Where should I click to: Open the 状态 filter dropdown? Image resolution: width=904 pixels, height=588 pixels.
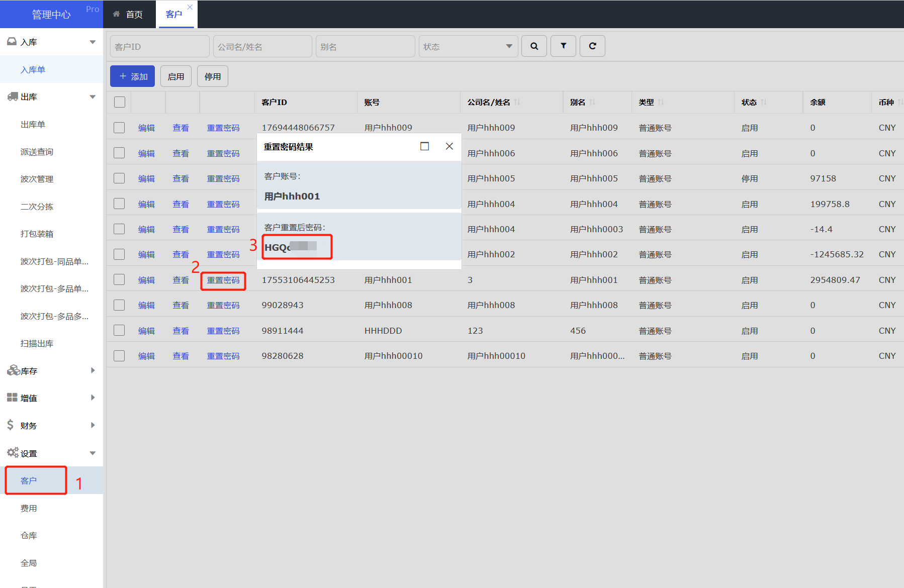tap(468, 46)
